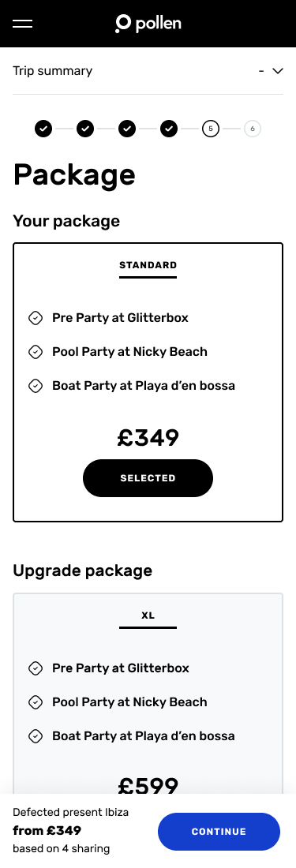Image resolution: width=296 pixels, height=868 pixels.
Task: Select the STANDARD package tab
Action: pos(148,266)
